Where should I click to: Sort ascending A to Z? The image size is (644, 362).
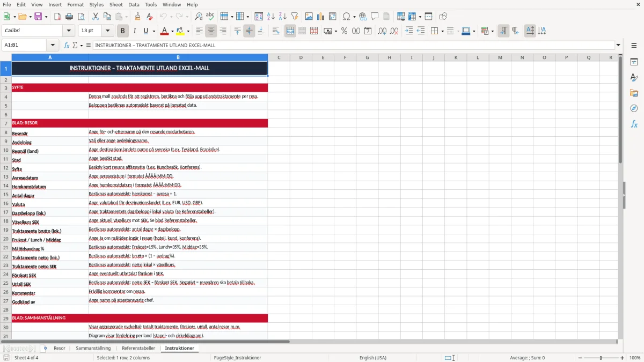(270, 17)
